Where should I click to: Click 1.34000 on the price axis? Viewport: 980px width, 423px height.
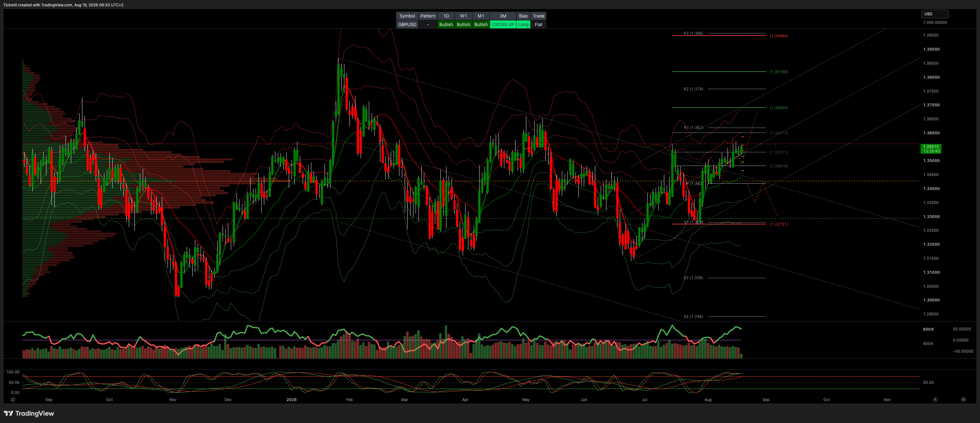(931, 189)
